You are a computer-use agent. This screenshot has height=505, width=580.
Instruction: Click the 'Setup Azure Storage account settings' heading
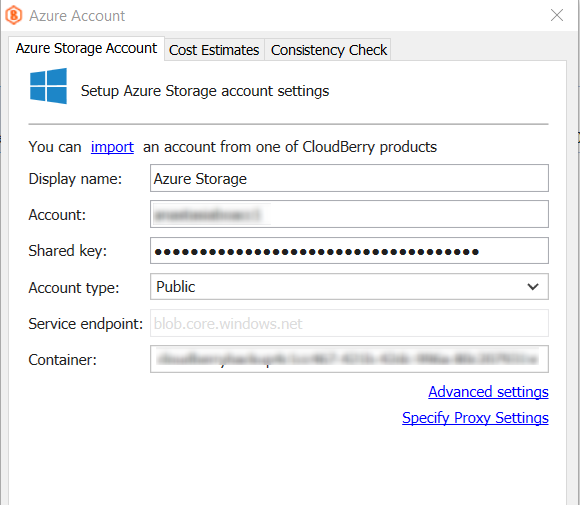click(205, 91)
